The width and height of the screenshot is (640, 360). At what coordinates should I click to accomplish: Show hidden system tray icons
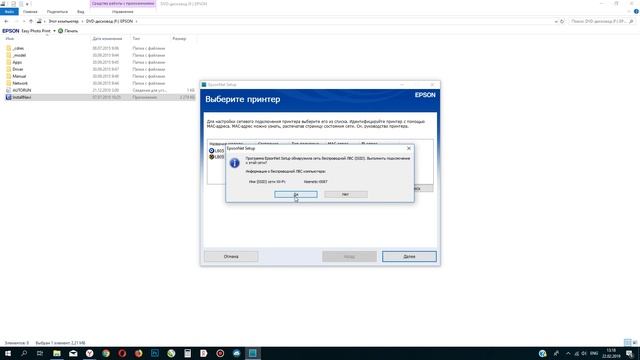[568, 353]
